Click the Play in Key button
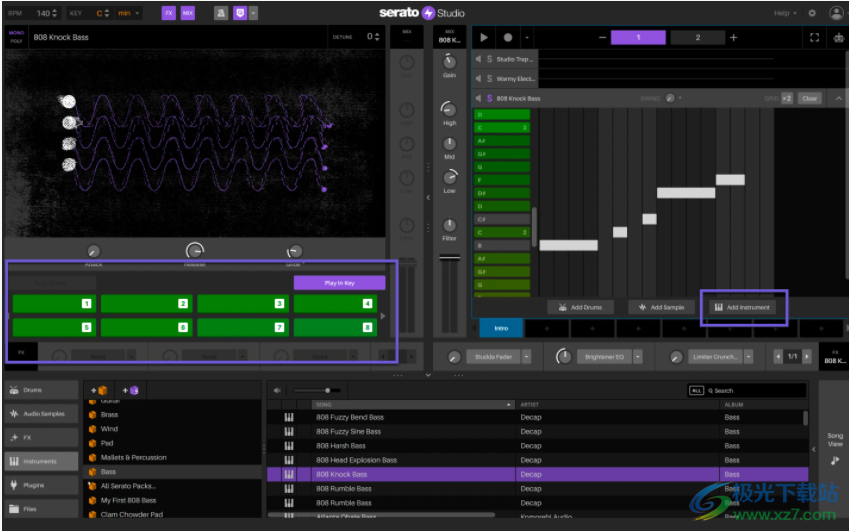This screenshot has height=531, width=849. pos(339,283)
